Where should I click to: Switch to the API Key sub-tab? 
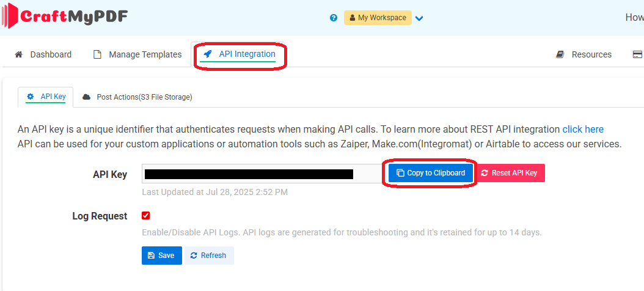tap(46, 97)
